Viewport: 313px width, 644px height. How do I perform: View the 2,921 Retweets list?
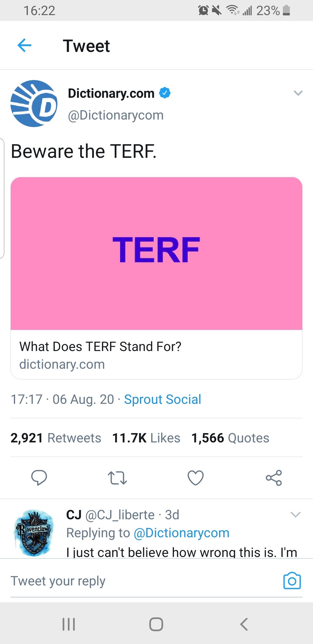[56, 438]
